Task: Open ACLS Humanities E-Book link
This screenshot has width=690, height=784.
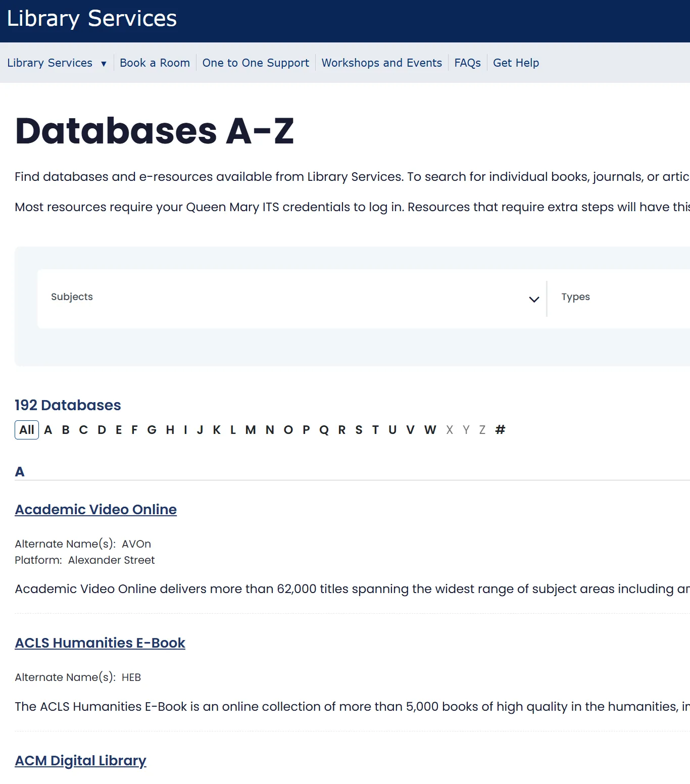Action: [100, 643]
